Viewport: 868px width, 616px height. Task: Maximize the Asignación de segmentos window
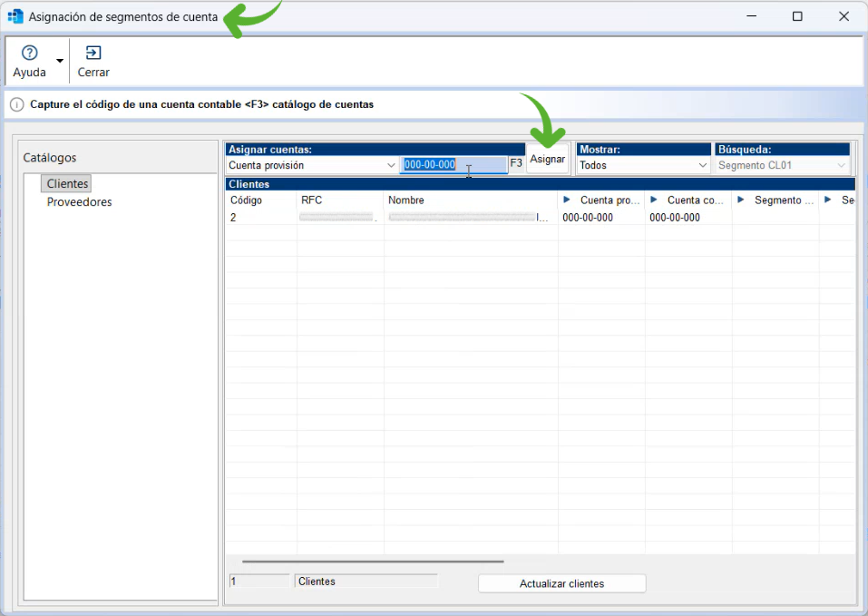(797, 16)
